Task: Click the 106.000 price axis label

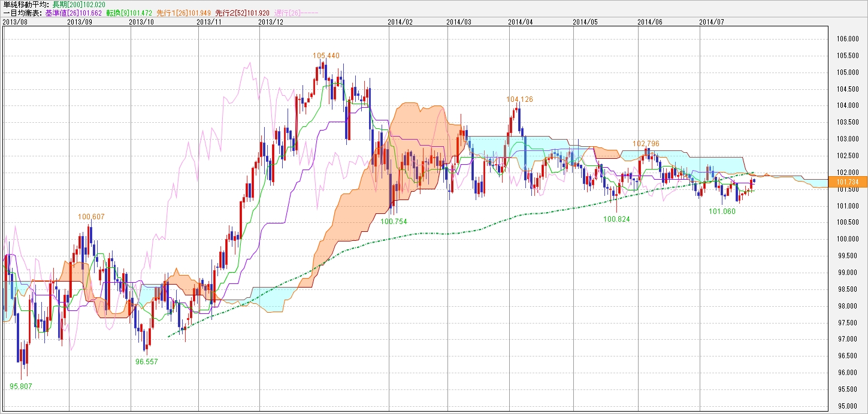Action: pyautogui.click(x=850, y=39)
